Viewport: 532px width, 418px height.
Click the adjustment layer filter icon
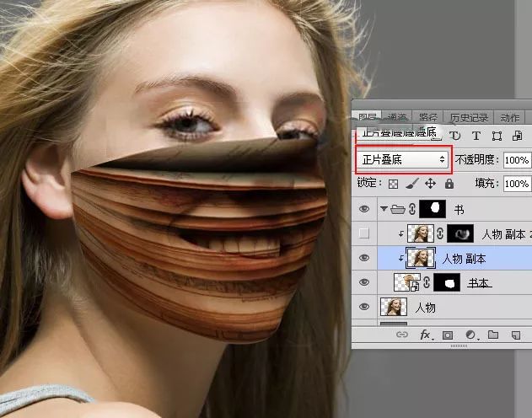[x=454, y=136]
